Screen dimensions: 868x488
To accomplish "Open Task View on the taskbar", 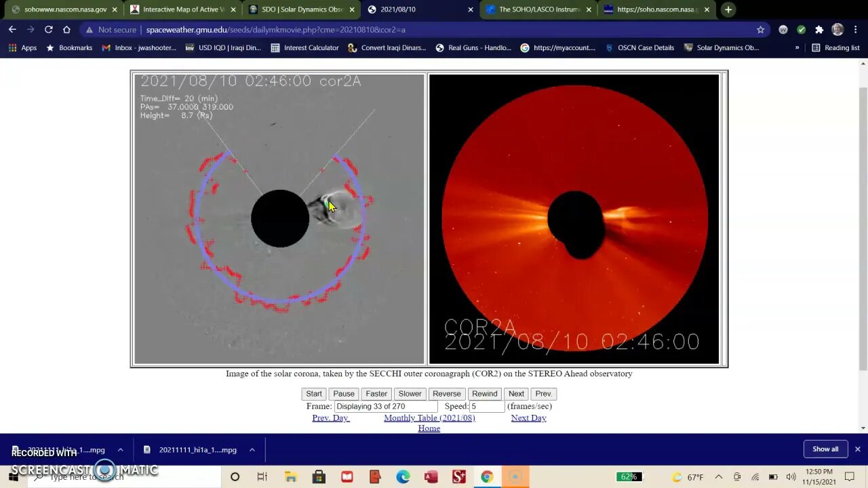I will (262, 477).
